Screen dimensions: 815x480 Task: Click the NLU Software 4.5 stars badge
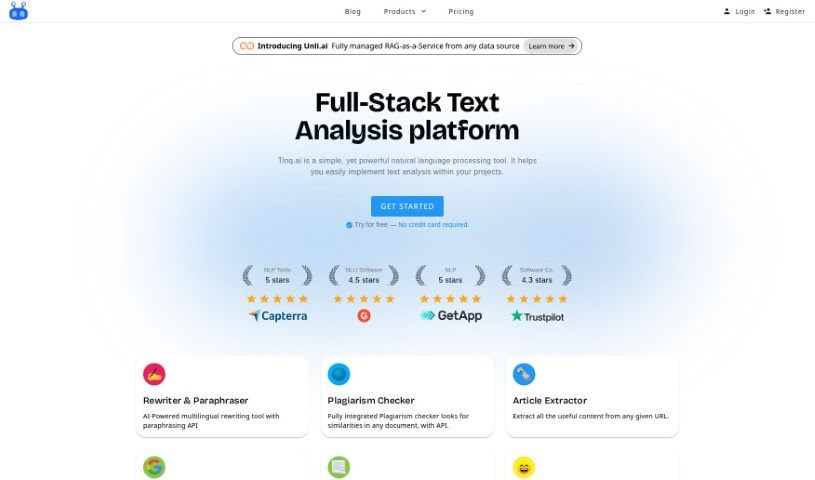coord(364,276)
